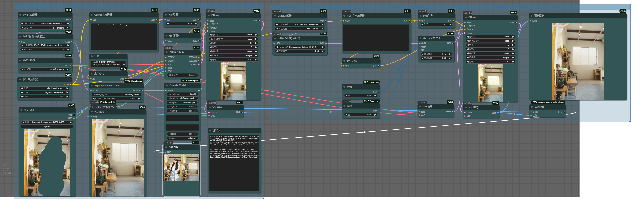The height and width of the screenshot is (219, 644).
Task: Click the 模型采样算法Flux node title dot
Action: click(421, 38)
